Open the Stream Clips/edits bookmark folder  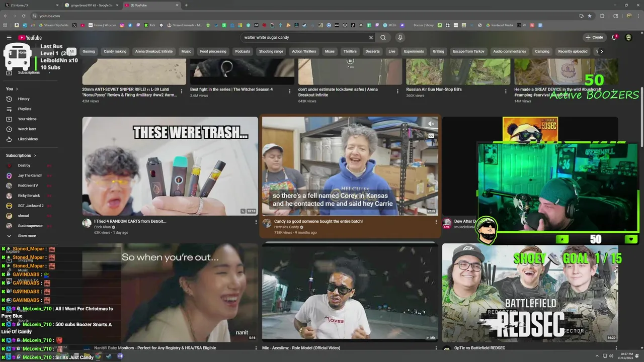[54, 25]
